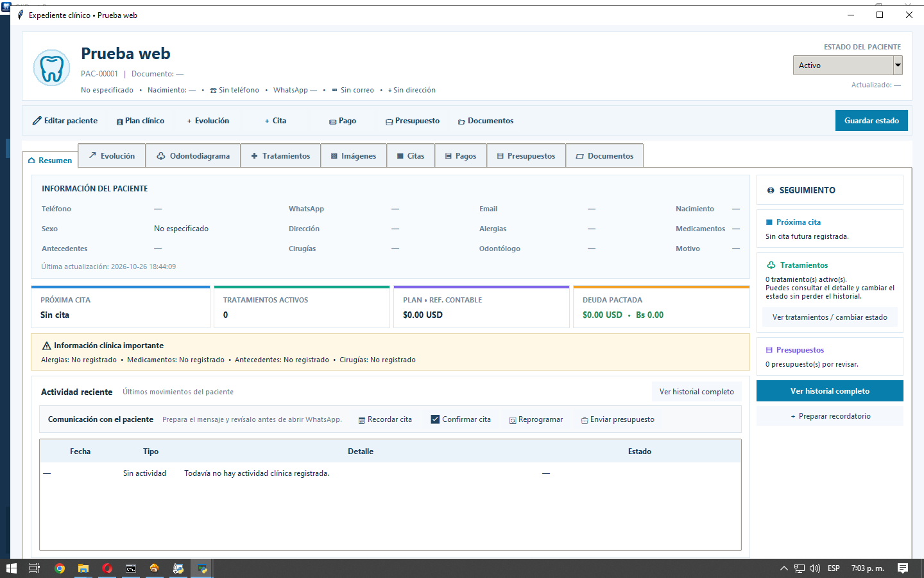924x578 pixels.
Task: Click the Fecha column header
Action: pos(80,451)
